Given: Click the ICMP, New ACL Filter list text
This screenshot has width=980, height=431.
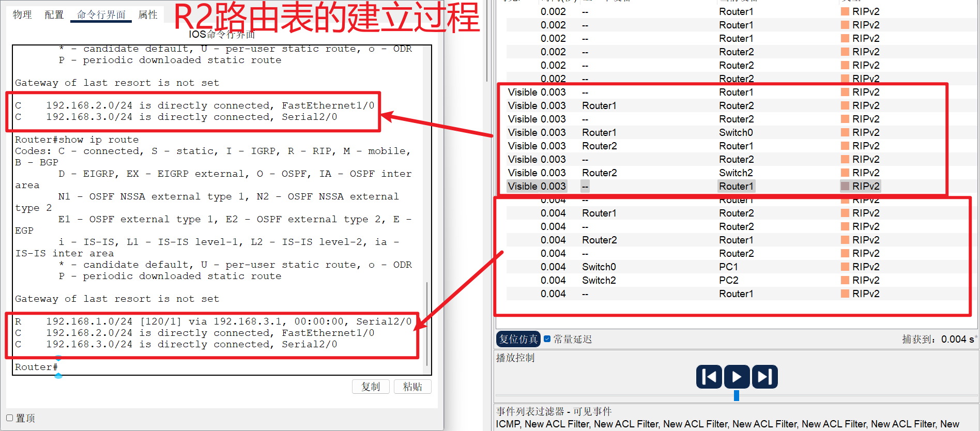Looking at the screenshot, I should (727, 424).
